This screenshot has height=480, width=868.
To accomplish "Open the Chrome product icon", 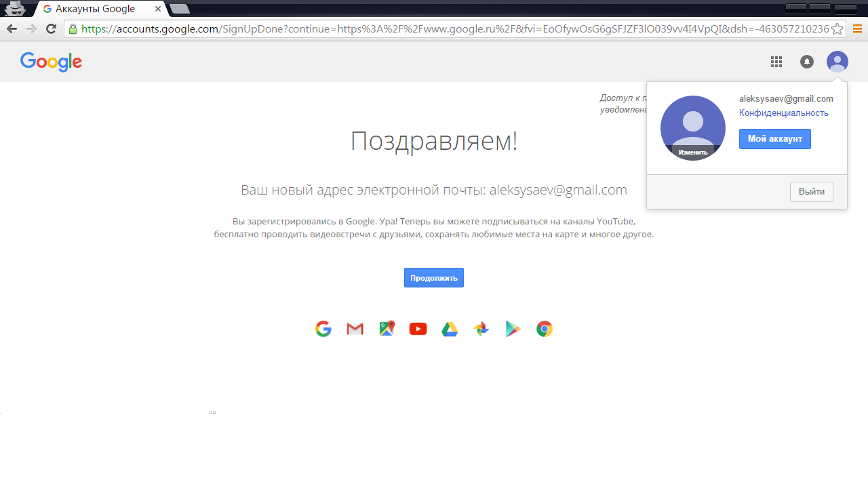I will [x=545, y=329].
